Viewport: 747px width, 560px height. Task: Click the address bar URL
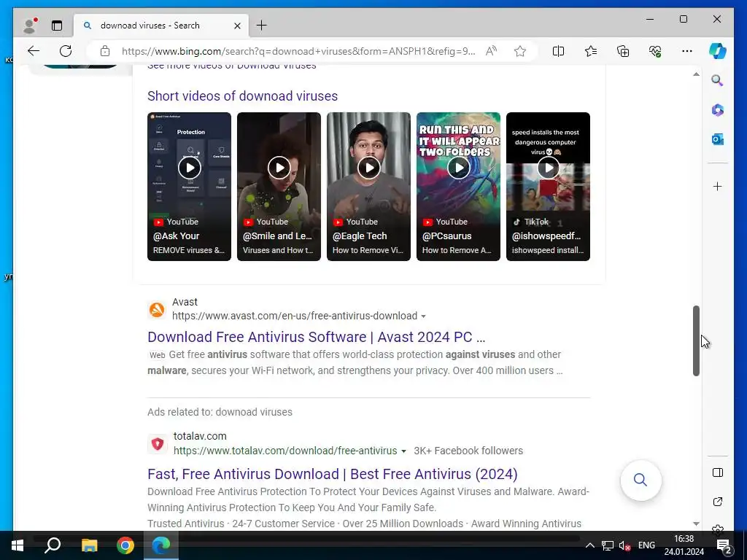pyautogui.click(x=298, y=51)
